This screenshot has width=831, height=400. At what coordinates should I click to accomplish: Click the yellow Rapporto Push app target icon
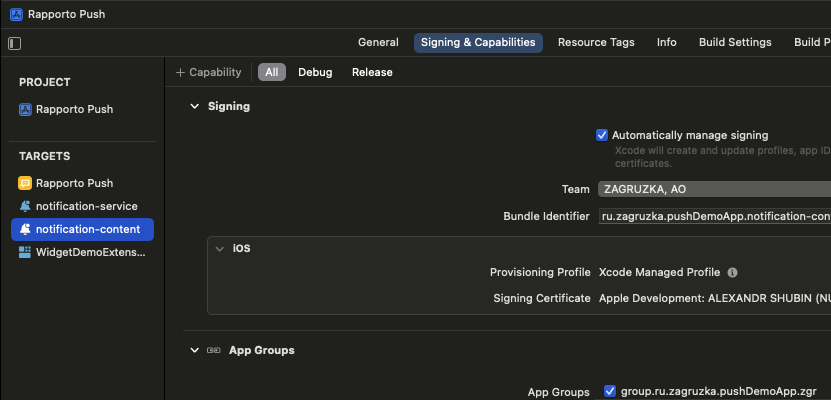click(25, 183)
